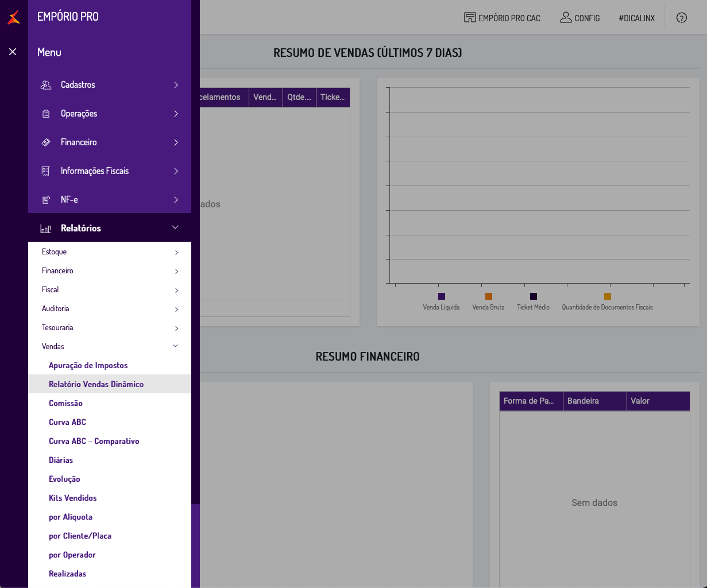
Task: Click the Linx logo icon
Action: point(13,17)
